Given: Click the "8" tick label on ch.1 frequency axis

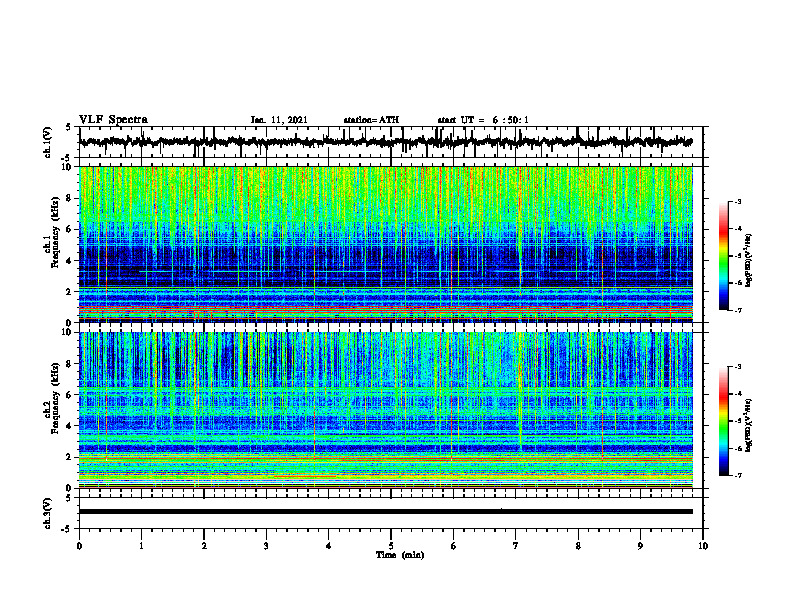Looking at the screenshot, I should pos(70,198).
